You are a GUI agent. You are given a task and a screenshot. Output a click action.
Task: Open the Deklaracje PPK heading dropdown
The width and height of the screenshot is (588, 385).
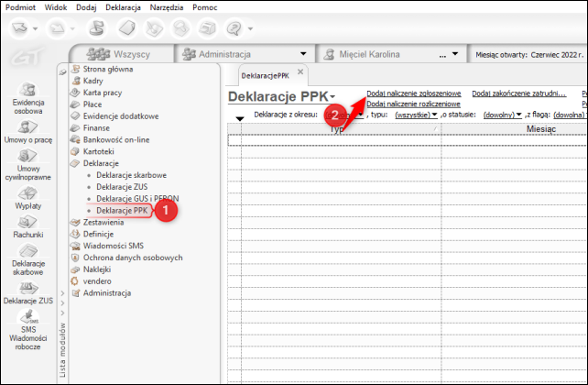click(x=332, y=97)
